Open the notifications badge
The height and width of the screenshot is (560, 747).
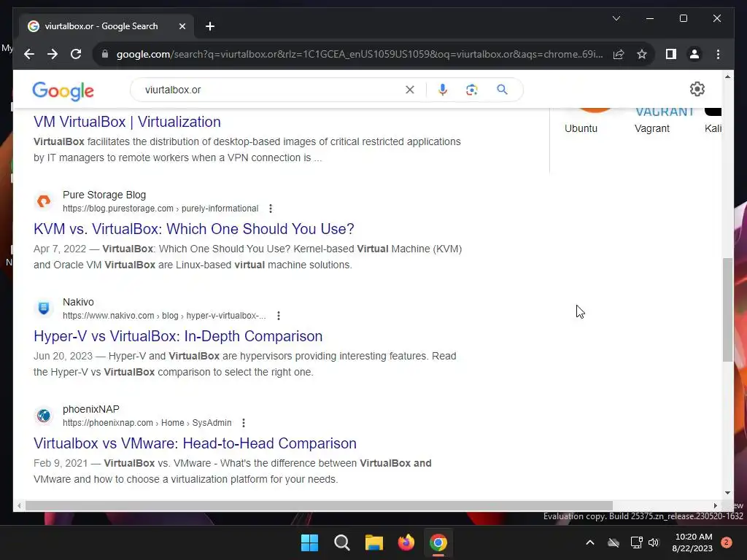(x=727, y=542)
